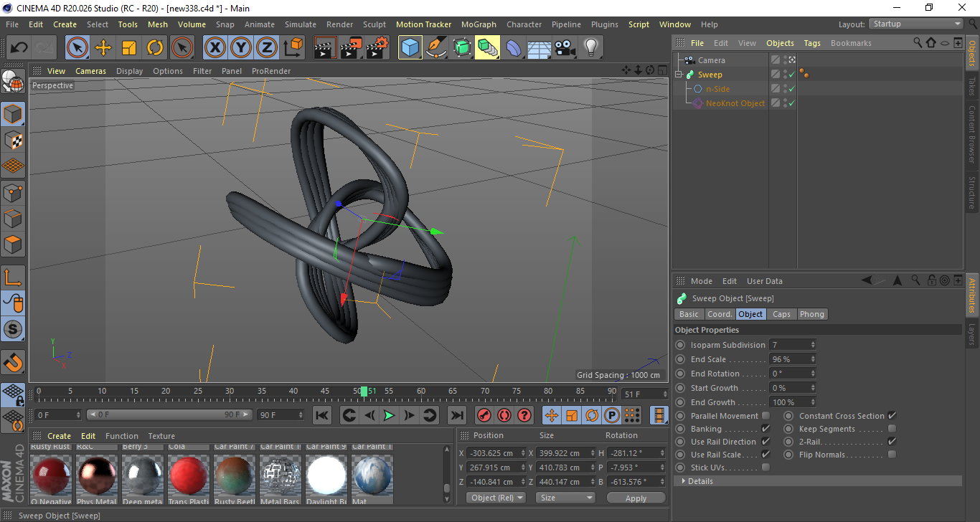The height and width of the screenshot is (522, 980).
Task: Click the Apply button
Action: pos(636,498)
